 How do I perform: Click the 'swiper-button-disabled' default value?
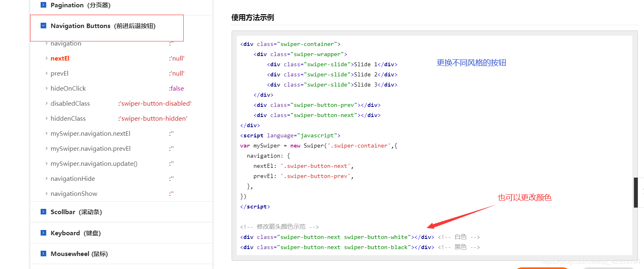click(x=155, y=103)
